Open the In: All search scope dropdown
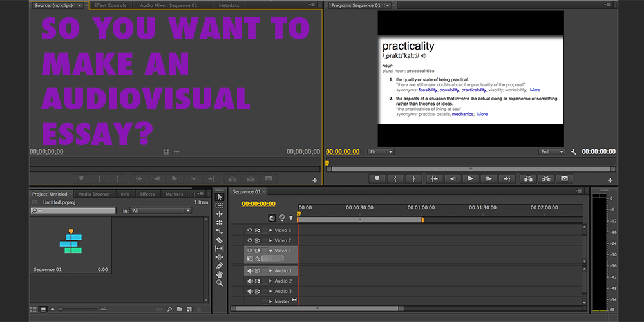Image resolution: width=644 pixels, height=322 pixels. 161,211
